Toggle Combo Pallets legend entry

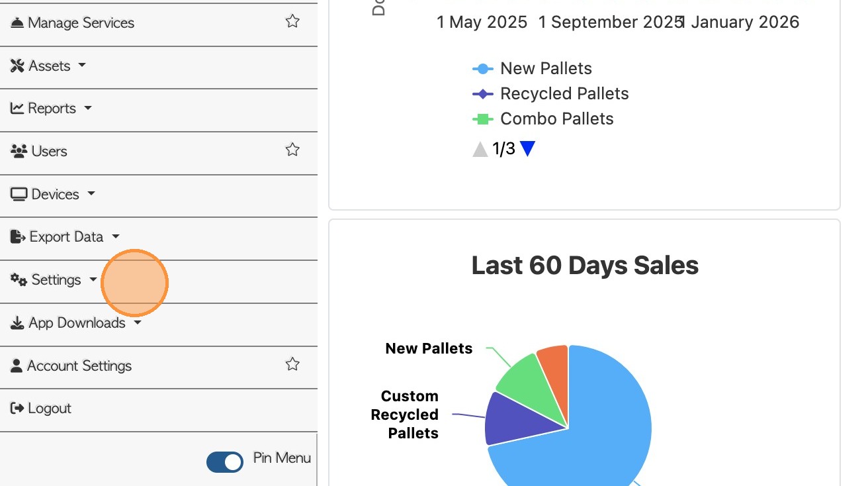[x=556, y=119]
